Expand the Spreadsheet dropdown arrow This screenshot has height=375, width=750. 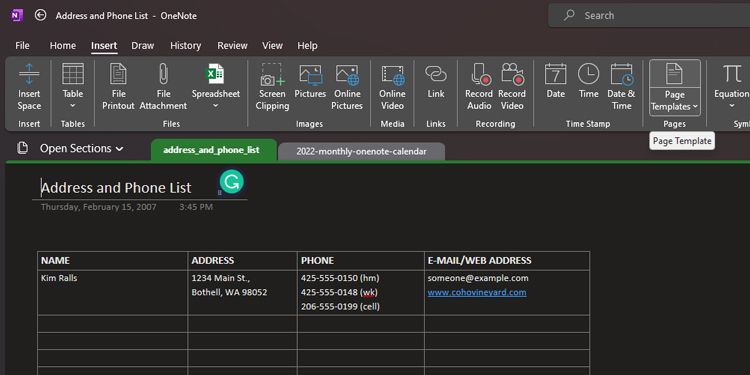point(215,106)
